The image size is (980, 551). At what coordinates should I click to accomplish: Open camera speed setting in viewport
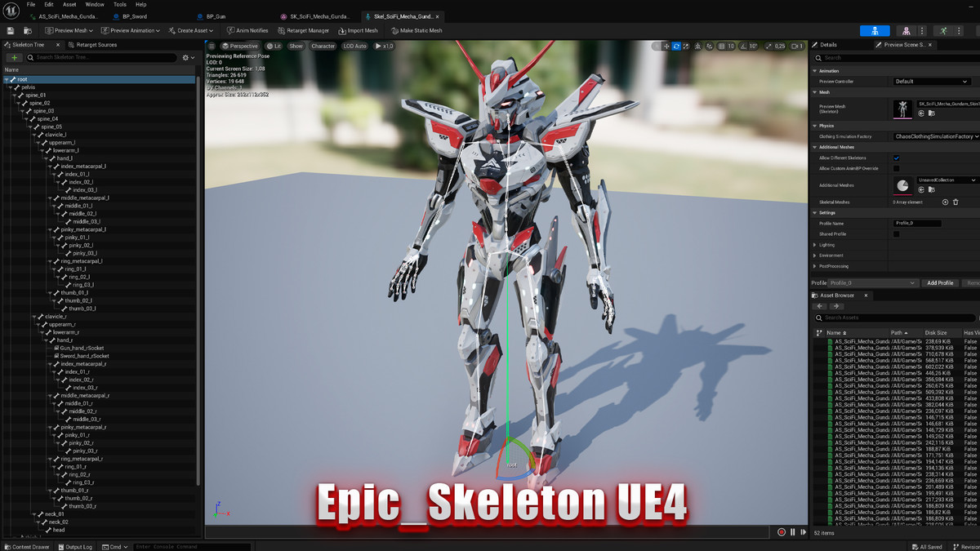796,47
